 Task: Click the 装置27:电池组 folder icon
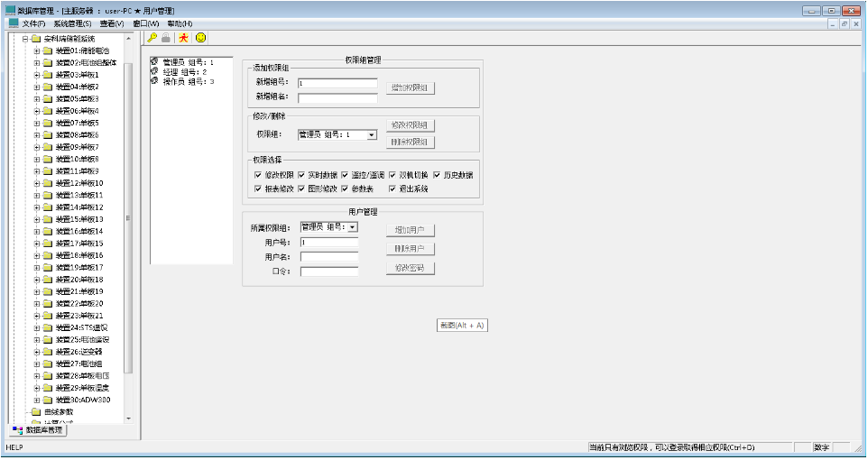coord(48,363)
